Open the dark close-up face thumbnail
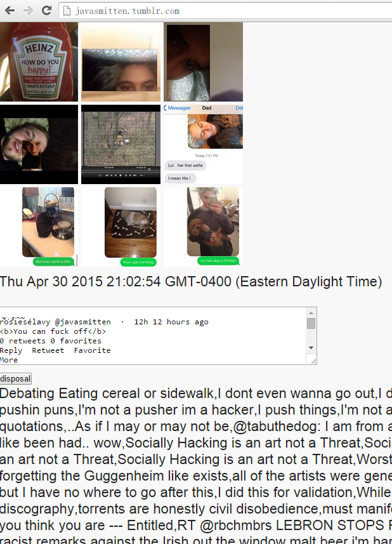 tap(203, 62)
